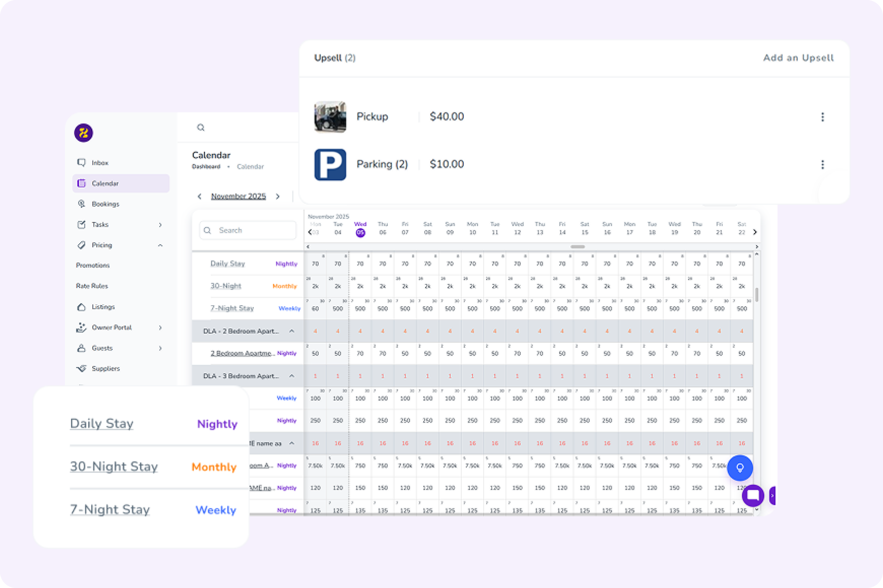This screenshot has height=588, width=883.
Task: Click the Daily Stay rate link
Action: click(x=228, y=264)
